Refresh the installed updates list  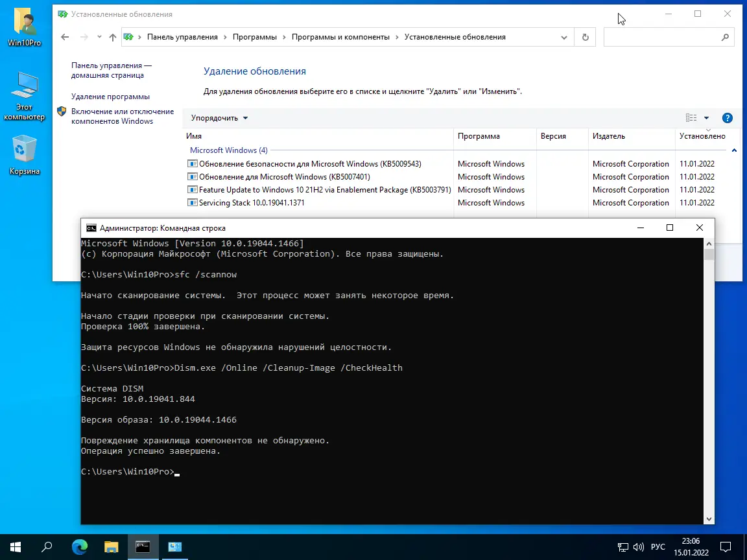pyautogui.click(x=585, y=37)
